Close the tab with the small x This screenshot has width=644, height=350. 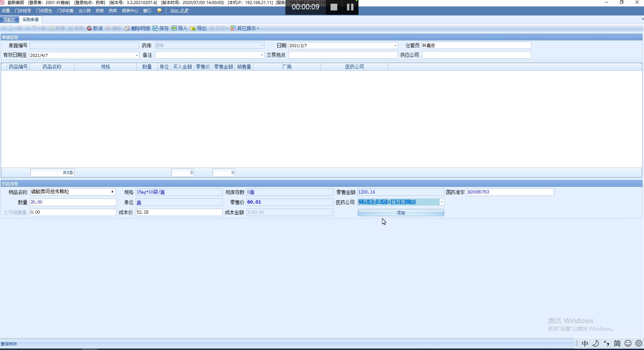pyautogui.click(x=642, y=19)
